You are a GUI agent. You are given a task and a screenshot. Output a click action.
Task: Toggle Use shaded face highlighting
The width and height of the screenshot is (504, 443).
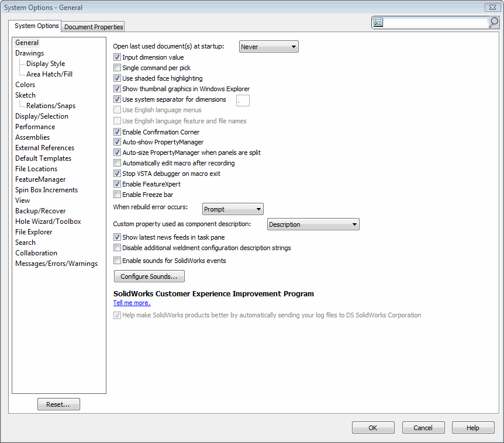click(117, 78)
